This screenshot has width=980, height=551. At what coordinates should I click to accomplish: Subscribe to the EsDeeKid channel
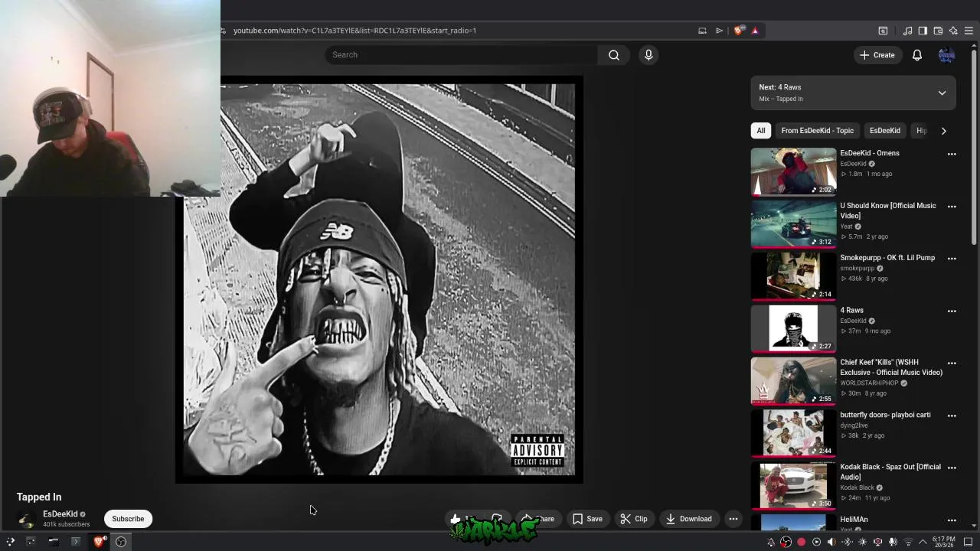tap(128, 519)
